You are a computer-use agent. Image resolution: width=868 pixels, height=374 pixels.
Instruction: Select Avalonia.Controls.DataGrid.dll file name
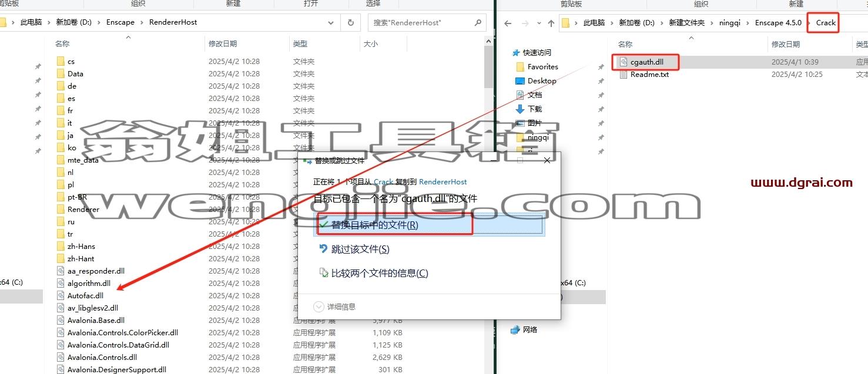(x=118, y=345)
